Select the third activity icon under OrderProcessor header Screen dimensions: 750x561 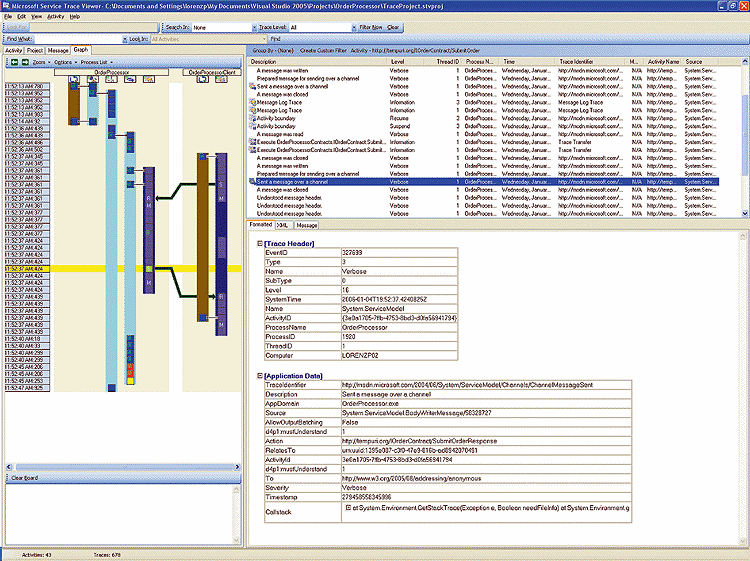111,79
